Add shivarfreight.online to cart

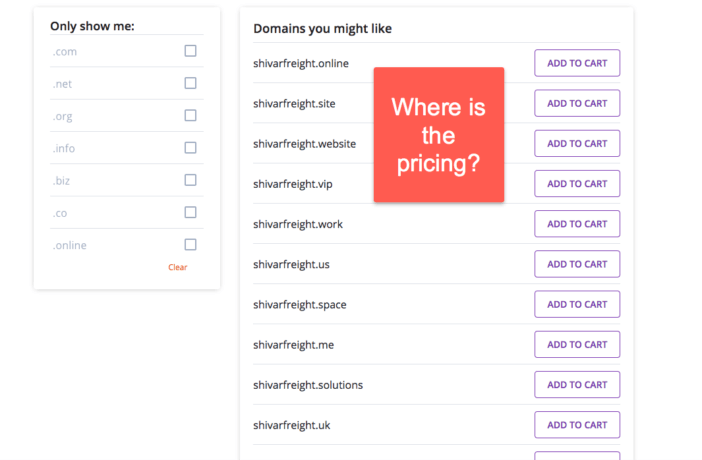coord(577,63)
